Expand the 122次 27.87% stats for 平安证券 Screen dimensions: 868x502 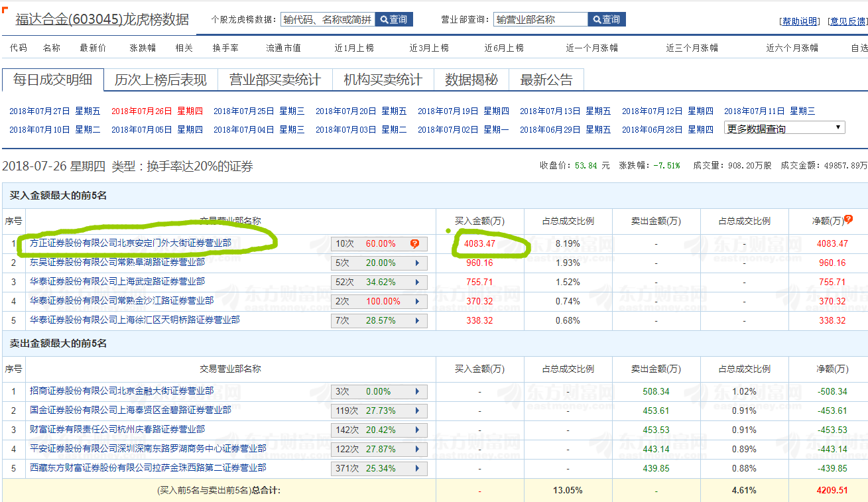(379, 450)
